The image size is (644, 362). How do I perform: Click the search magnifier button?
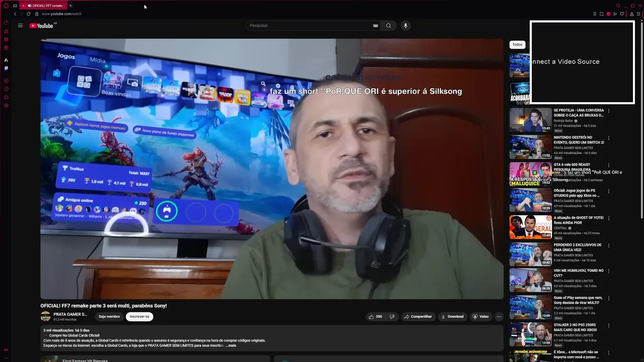(x=388, y=26)
